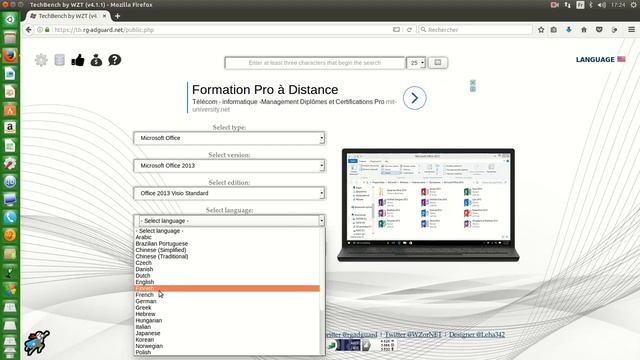Choose Norwegian from the language list
Screen dimensions: 640x360
pos(227,346)
